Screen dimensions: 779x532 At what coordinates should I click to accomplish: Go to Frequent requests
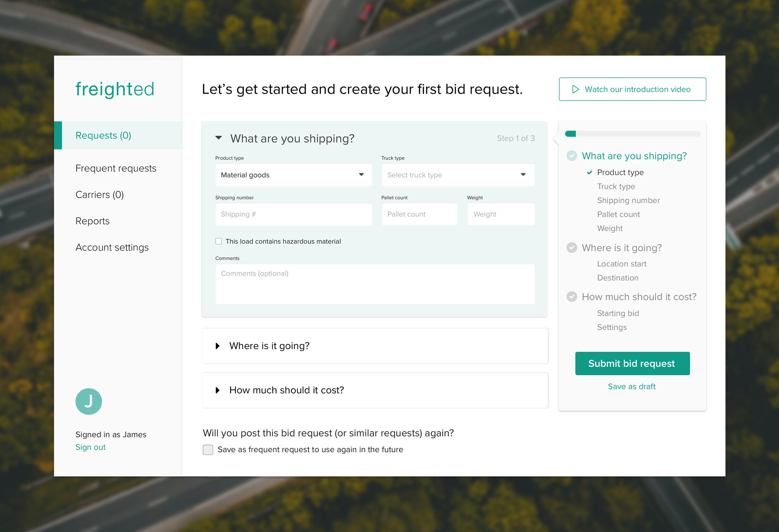pos(116,168)
